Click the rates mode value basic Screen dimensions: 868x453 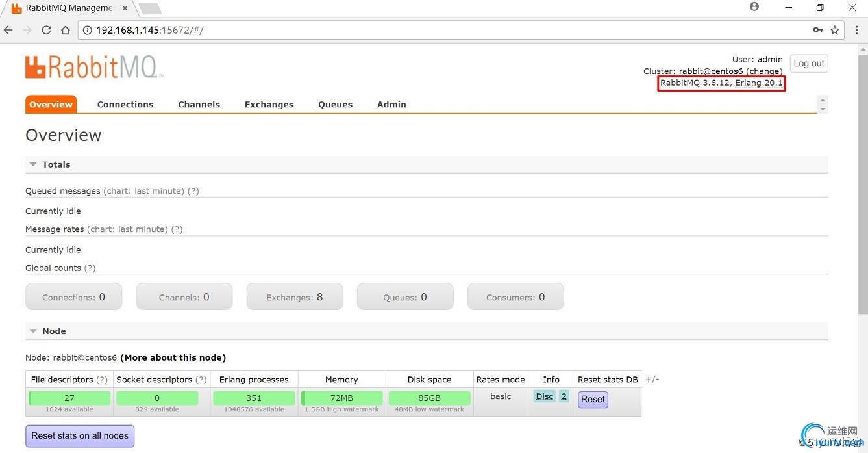click(x=501, y=396)
